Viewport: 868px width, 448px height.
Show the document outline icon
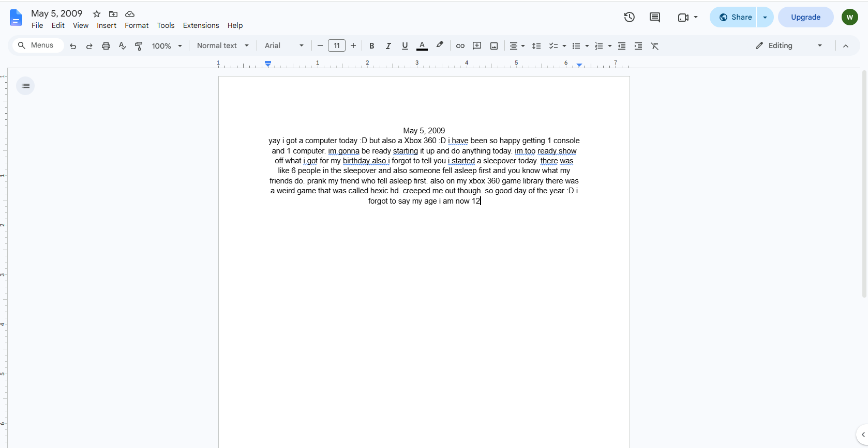(25, 86)
